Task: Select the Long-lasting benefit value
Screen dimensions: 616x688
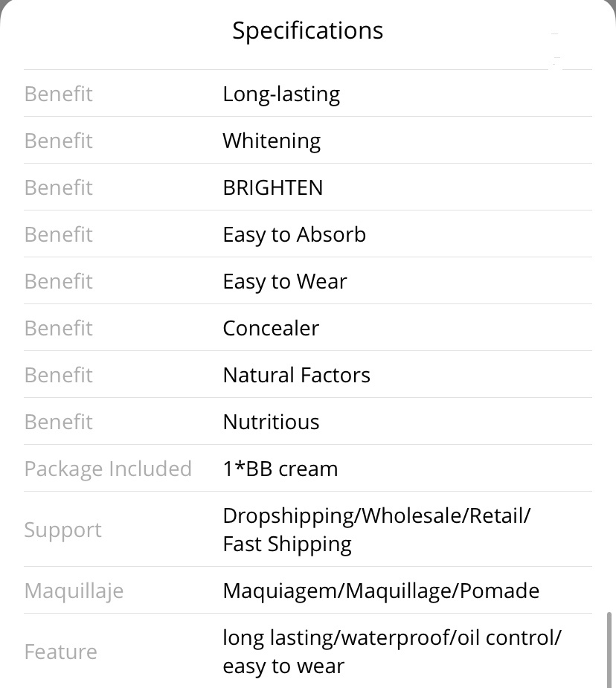Action: click(281, 94)
